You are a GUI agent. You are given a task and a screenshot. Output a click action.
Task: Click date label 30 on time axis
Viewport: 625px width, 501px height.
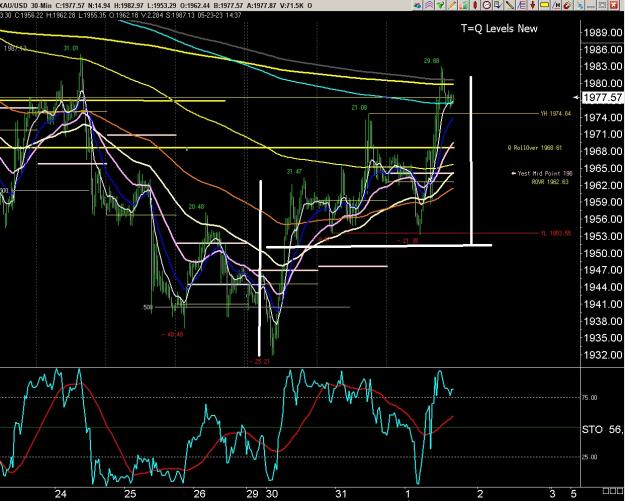pyautogui.click(x=272, y=494)
